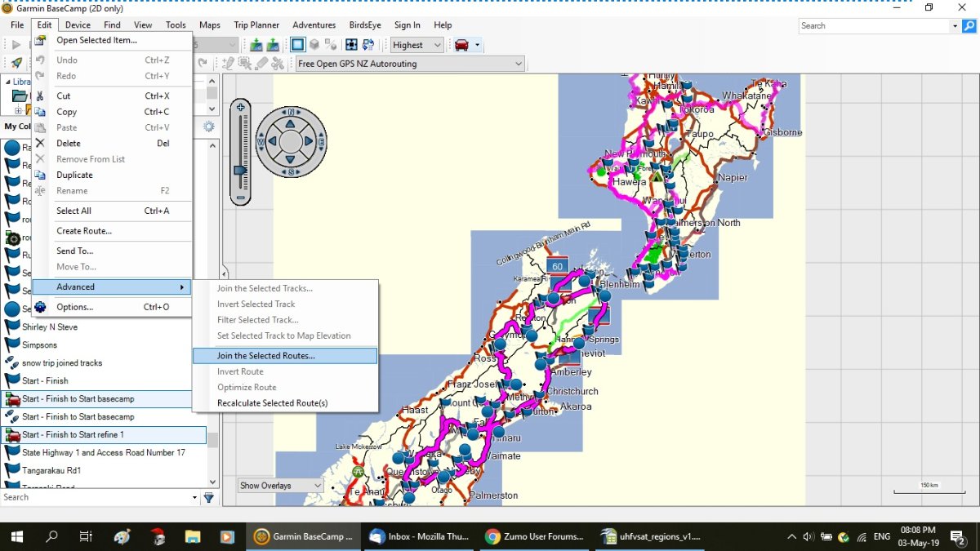The image size is (980, 551).
Task: Open the Show Overlays dropdown
Action: 280,486
